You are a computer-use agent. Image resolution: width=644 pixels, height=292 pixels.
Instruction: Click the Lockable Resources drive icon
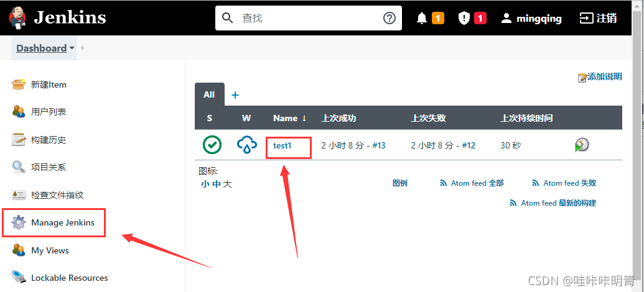(x=19, y=278)
